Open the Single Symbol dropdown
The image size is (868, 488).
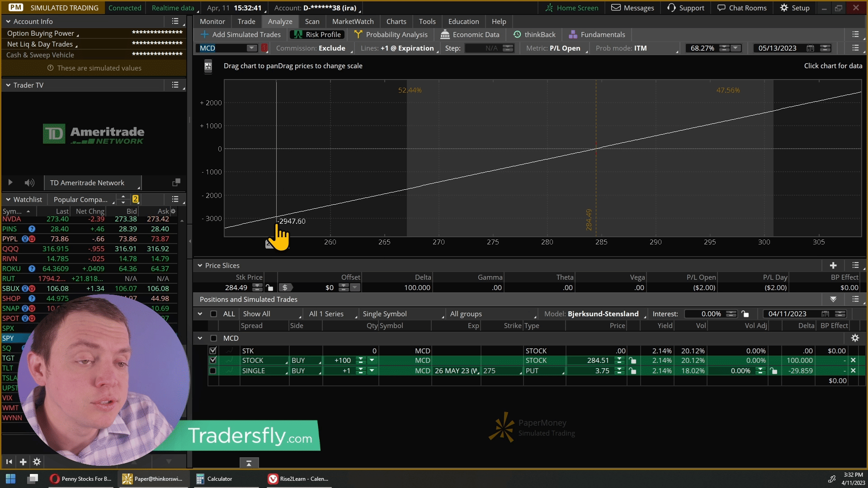pyautogui.click(x=402, y=314)
